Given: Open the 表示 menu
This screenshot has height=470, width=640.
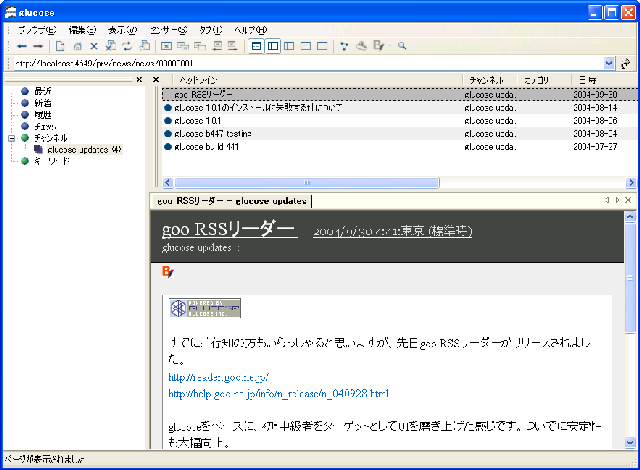Looking at the screenshot, I should (x=122, y=30).
